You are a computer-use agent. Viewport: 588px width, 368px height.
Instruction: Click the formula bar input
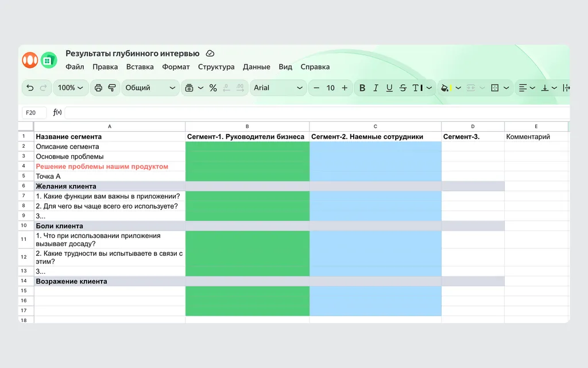click(x=317, y=113)
